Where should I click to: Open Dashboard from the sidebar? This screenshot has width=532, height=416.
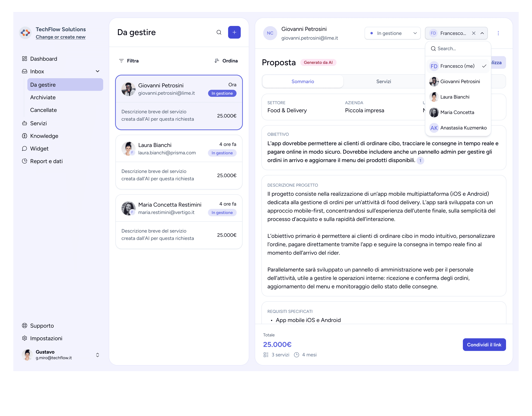point(43,59)
